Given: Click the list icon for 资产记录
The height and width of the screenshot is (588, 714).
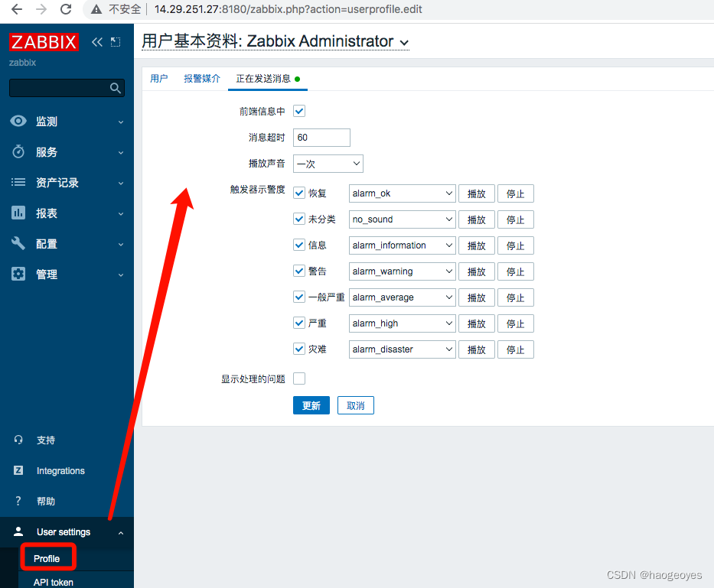Looking at the screenshot, I should [x=18, y=183].
